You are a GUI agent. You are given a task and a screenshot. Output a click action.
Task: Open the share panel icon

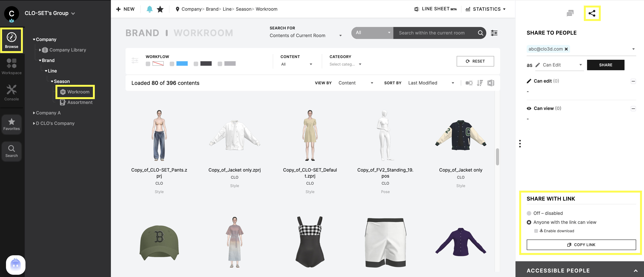(x=592, y=13)
